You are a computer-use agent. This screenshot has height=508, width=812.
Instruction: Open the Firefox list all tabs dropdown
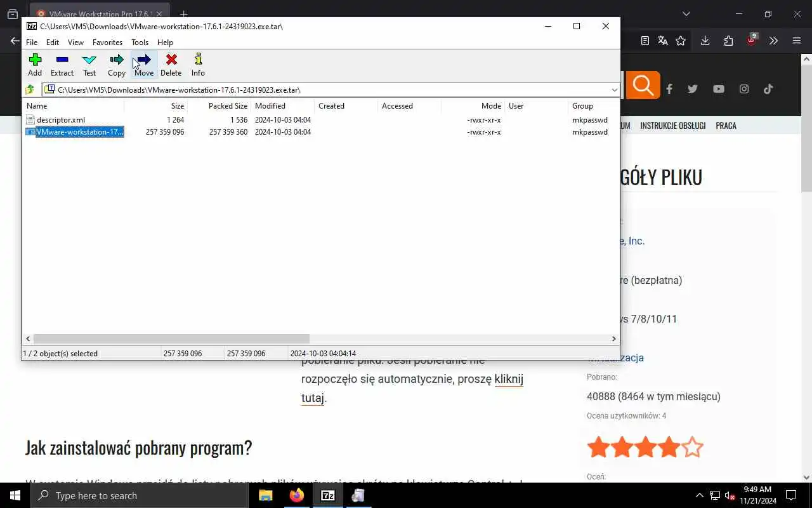(x=686, y=13)
